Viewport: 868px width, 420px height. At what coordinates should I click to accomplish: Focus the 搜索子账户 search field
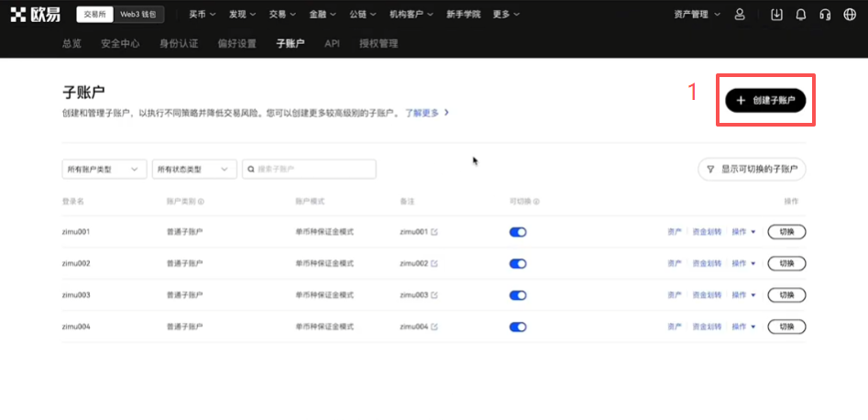click(x=310, y=169)
